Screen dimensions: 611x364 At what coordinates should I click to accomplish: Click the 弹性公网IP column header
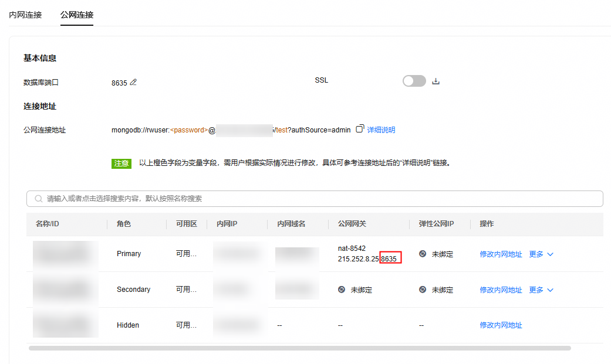point(437,224)
